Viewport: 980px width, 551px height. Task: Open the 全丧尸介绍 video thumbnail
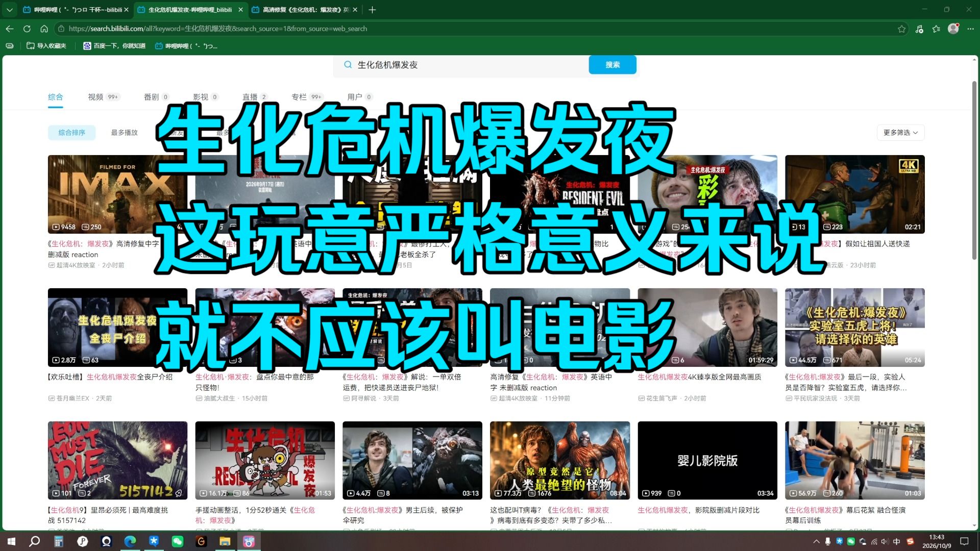coord(117,327)
